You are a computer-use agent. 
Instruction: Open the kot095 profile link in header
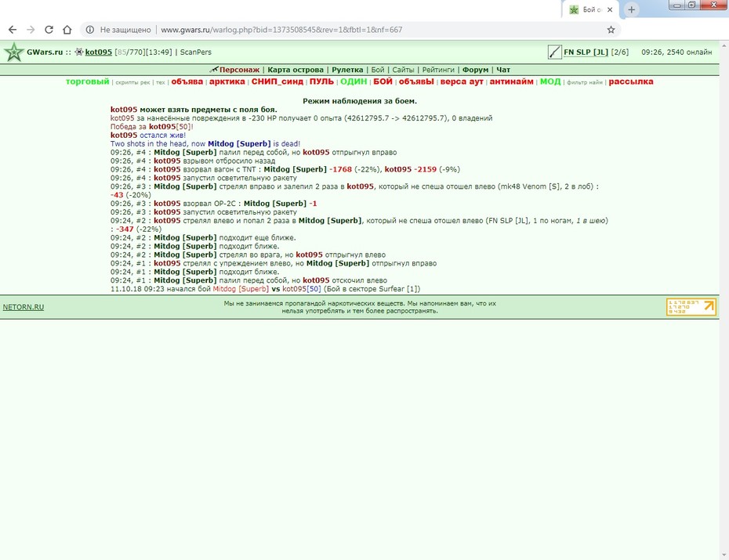99,52
